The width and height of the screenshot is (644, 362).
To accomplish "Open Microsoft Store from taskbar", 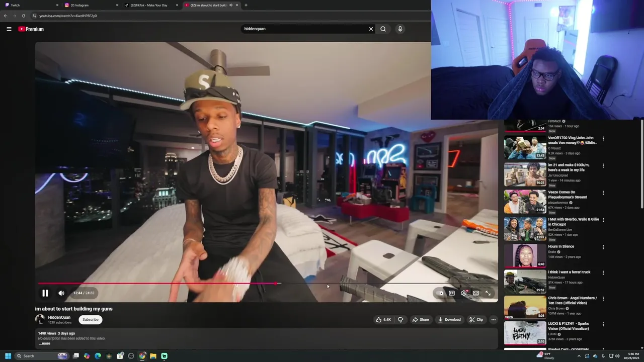I will [120, 356].
